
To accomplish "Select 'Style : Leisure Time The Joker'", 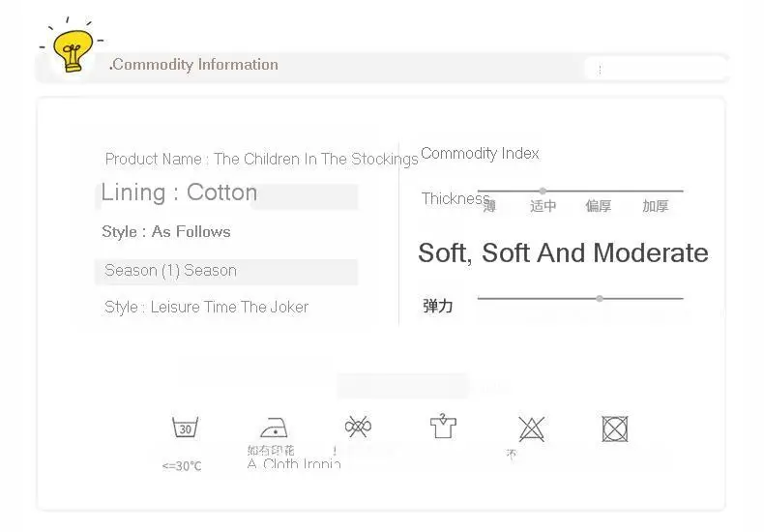I will [207, 307].
